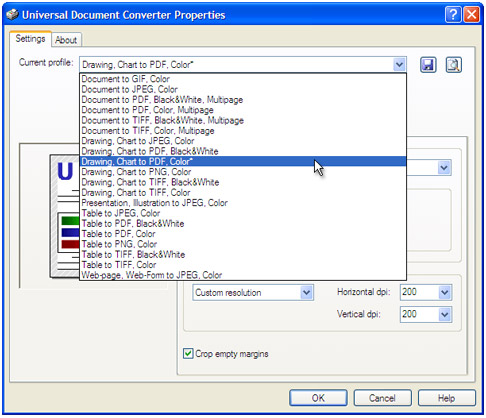The width and height of the screenshot is (486, 418).
Task: Open the Vertical dpi dropdown arrow
Action: pos(445,314)
